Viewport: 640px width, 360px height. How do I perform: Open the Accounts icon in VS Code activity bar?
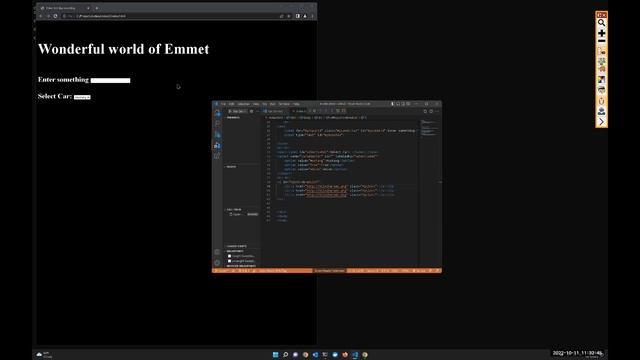click(x=217, y=252)
